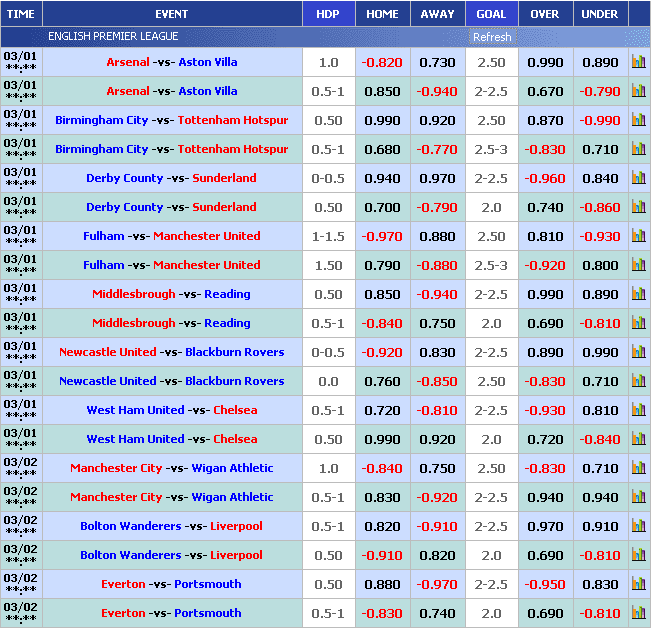This screenshot has height=628, width=651.
Task: Select the GOAL column header
Action: [492, 14]
